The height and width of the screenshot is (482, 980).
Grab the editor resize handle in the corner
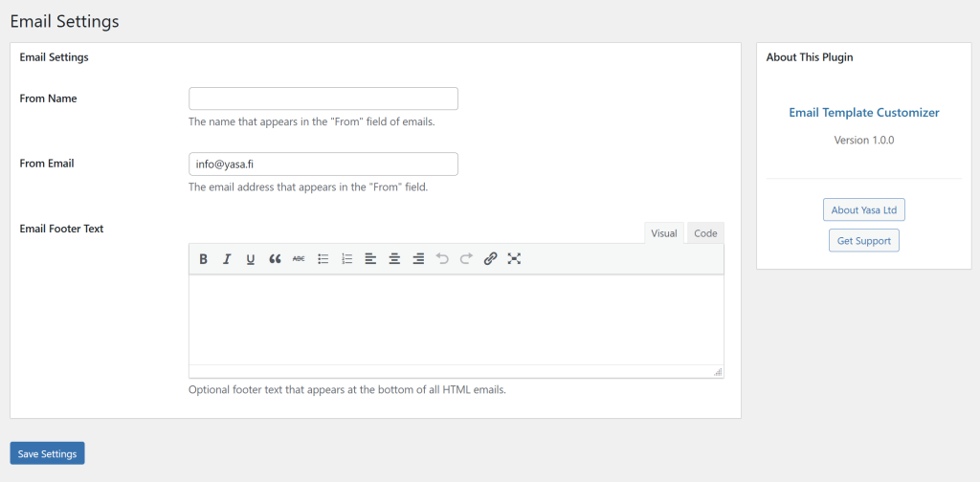coord(718,371)
